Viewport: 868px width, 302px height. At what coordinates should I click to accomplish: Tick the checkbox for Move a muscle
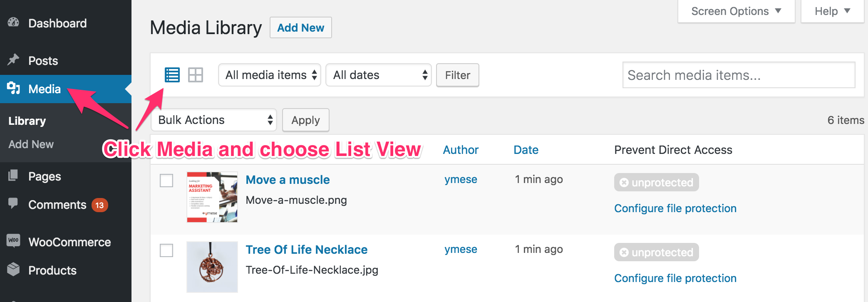point(166,181)
